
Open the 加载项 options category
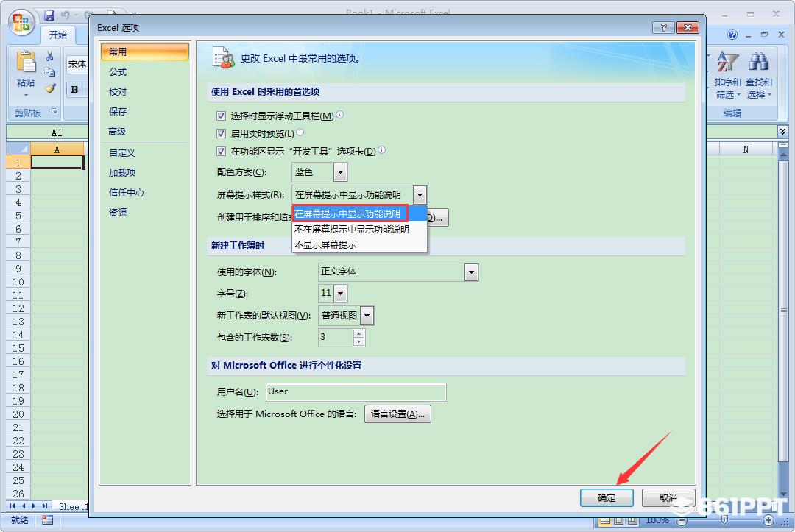pos(144,172)
